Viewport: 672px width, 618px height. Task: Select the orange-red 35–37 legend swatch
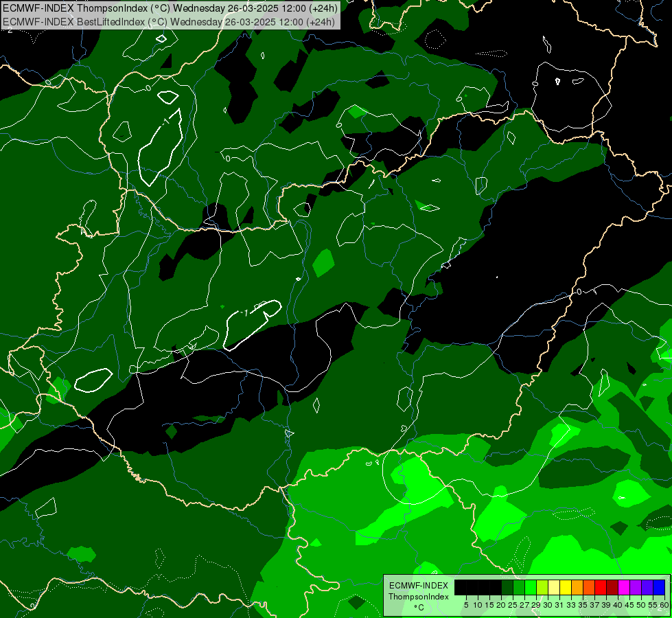click(589, 587)
